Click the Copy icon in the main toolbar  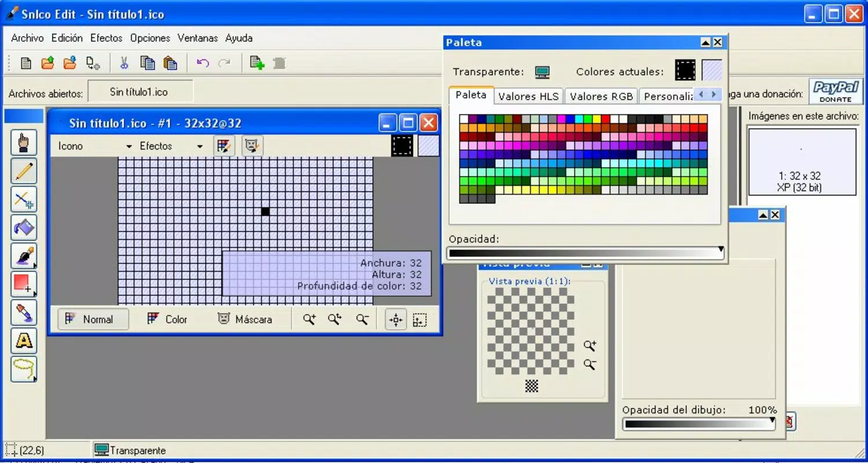(x=147, y=63)
